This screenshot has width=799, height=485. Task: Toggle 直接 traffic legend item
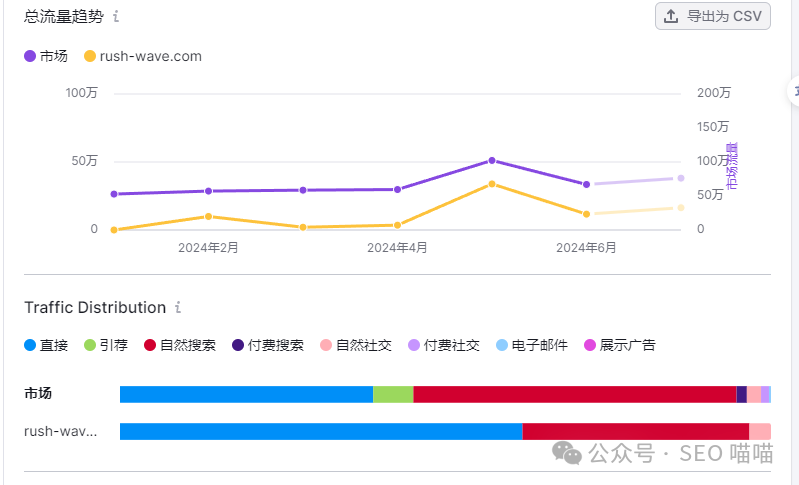(46, 345)
